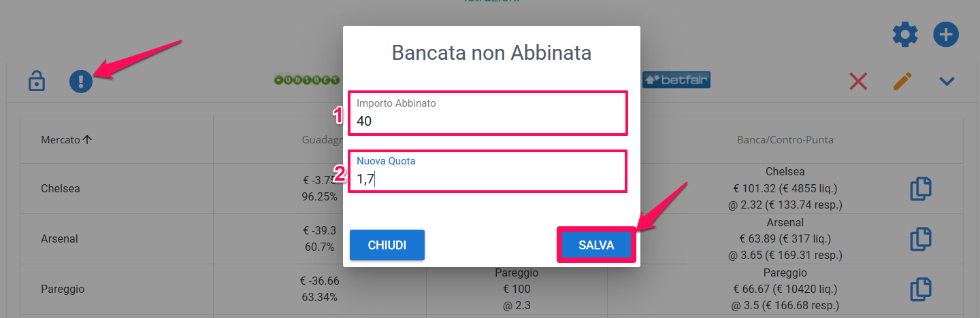This screenshot has width=980, height=318.
Task: Copy Arsenal lay bet details
Action: [x=921, y=239]
